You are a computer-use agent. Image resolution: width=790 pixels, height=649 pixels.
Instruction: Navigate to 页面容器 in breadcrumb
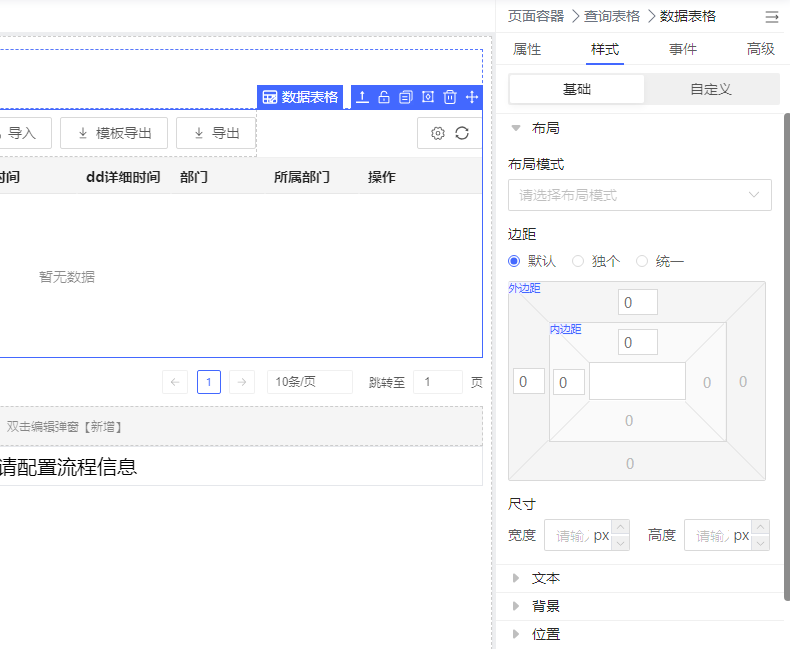tap(536, 16)
